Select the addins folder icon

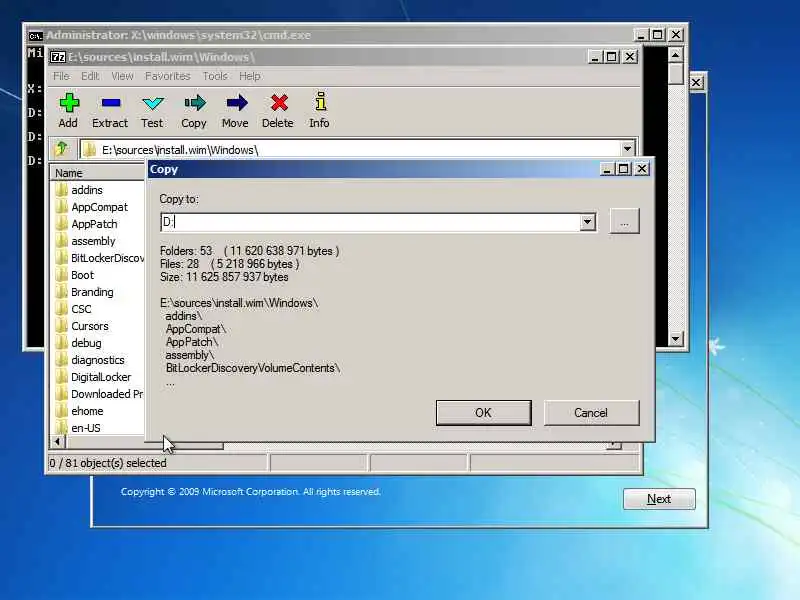click(61, 190)
